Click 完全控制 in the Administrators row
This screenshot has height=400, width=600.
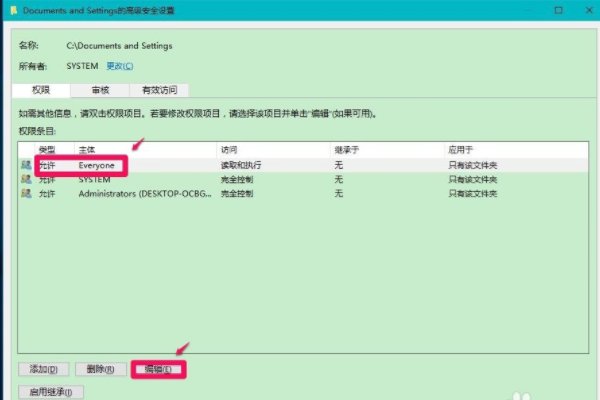click(237, 193)
